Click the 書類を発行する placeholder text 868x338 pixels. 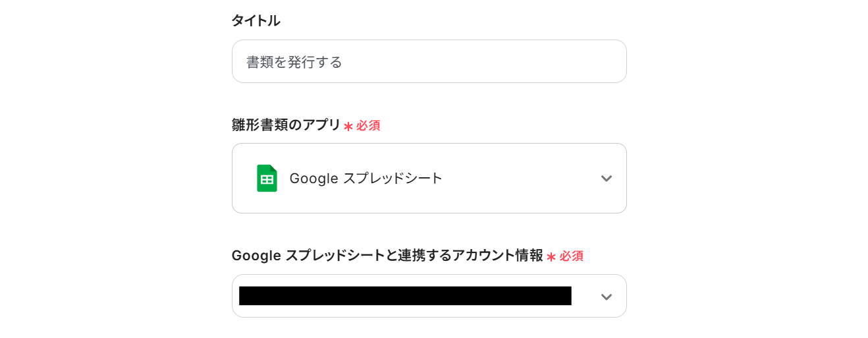pyautogui.click(x=294, y=63)
